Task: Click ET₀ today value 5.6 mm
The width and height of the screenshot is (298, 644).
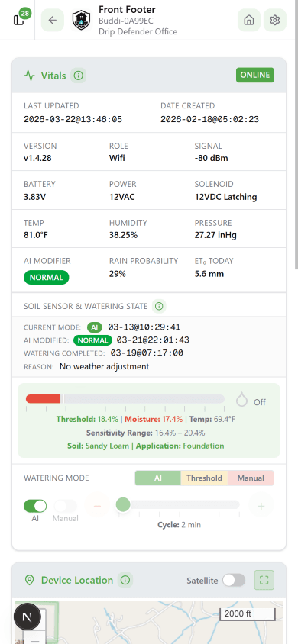Action: (209, 273)
